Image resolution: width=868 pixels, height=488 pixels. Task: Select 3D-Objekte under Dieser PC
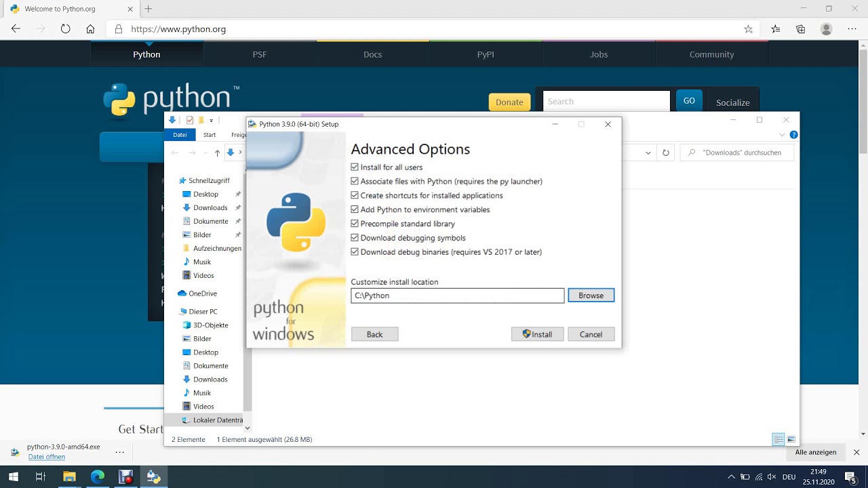(x=210, y=325)
